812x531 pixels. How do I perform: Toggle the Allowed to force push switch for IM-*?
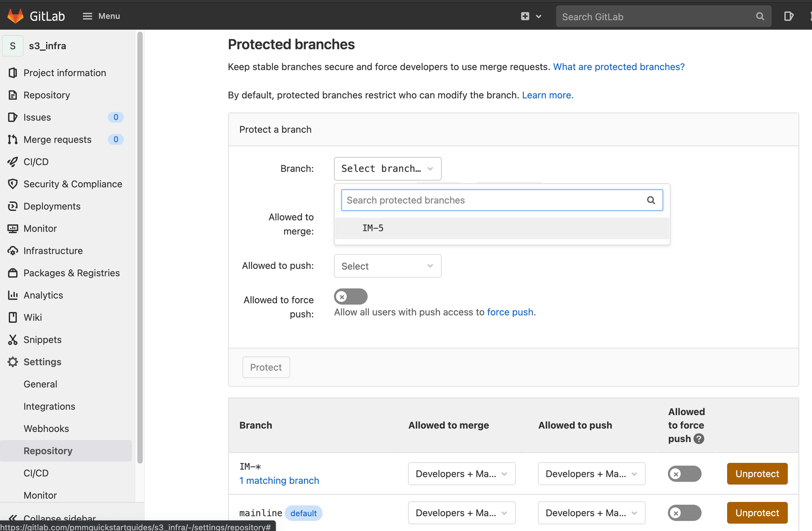pos(685,473)
